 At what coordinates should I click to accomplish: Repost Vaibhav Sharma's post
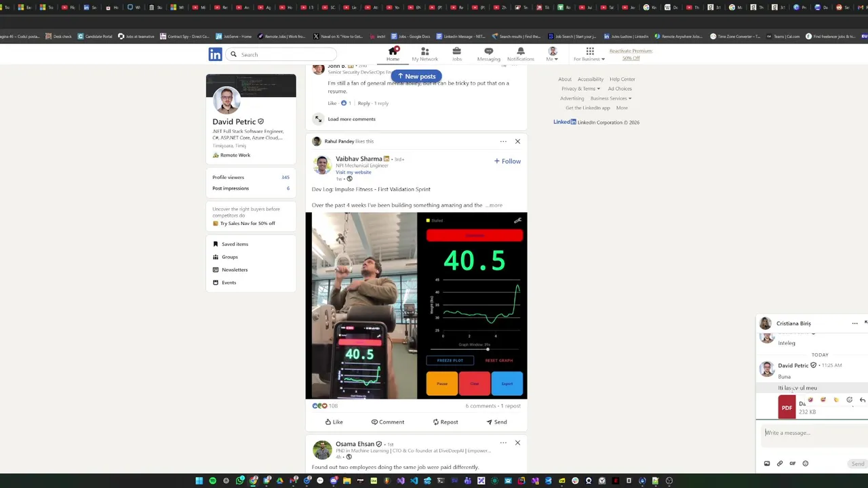[445, 422]
